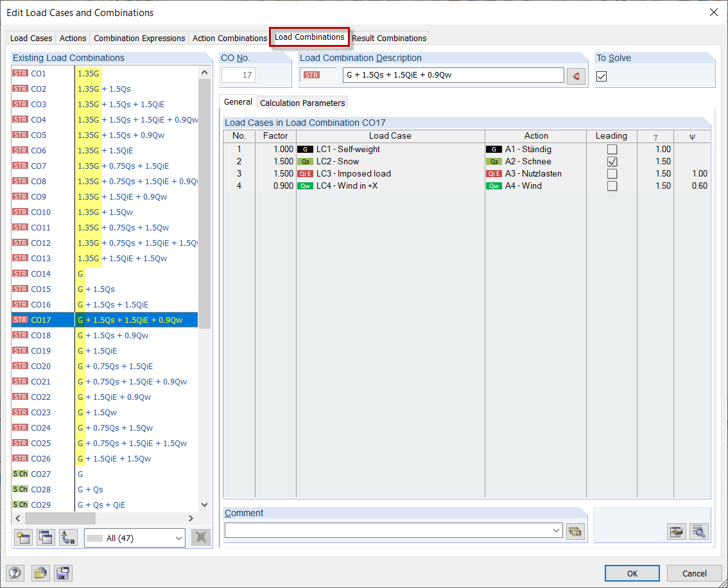This screenshot has height=588, width=728.
Task: Click the vertical scrollbar thumb of combinations list
Action: coord(204,203)
